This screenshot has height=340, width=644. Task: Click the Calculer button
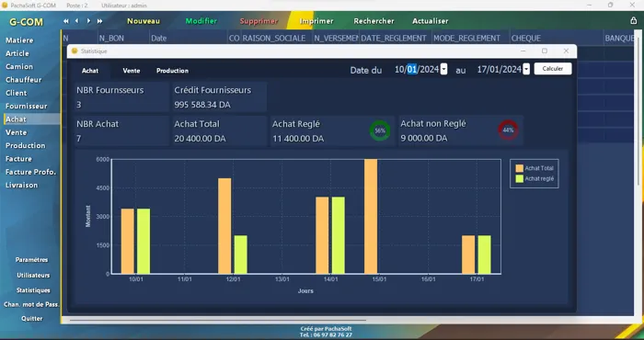pyautogui.click(x=552, y=69)
